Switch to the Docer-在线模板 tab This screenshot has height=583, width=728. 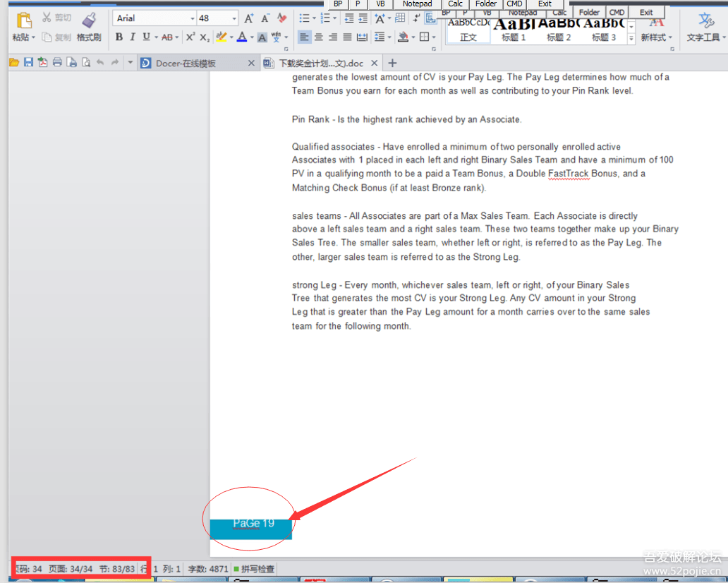coord(186,64)
